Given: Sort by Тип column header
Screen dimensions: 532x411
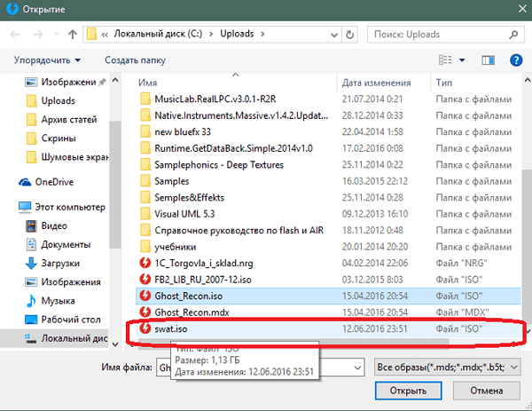Looking at the screenshot, I should 444,83.
